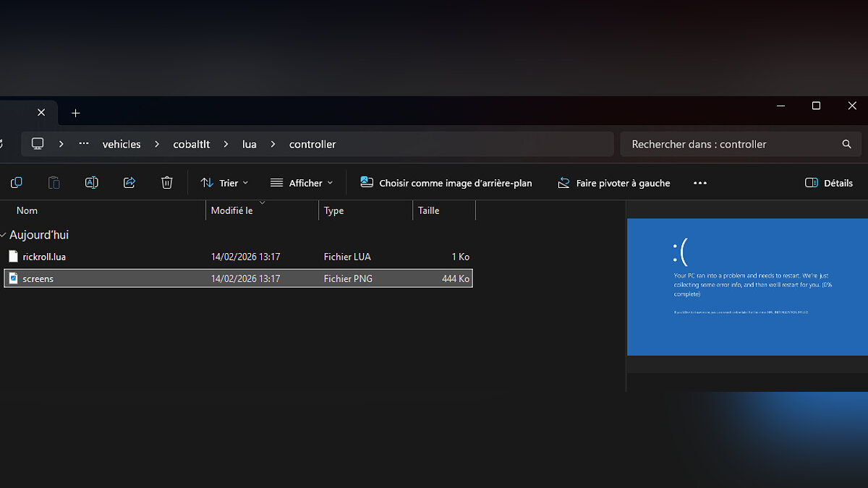Image resolution: width=868 pixels, height=488 pixels.
Task: Select the rickroll.lua file
Action: (x=239, y=257)
